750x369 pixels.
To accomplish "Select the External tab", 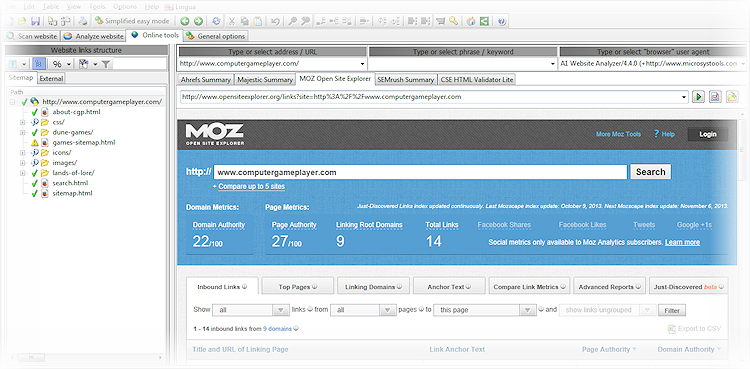I will pos(51,78).
